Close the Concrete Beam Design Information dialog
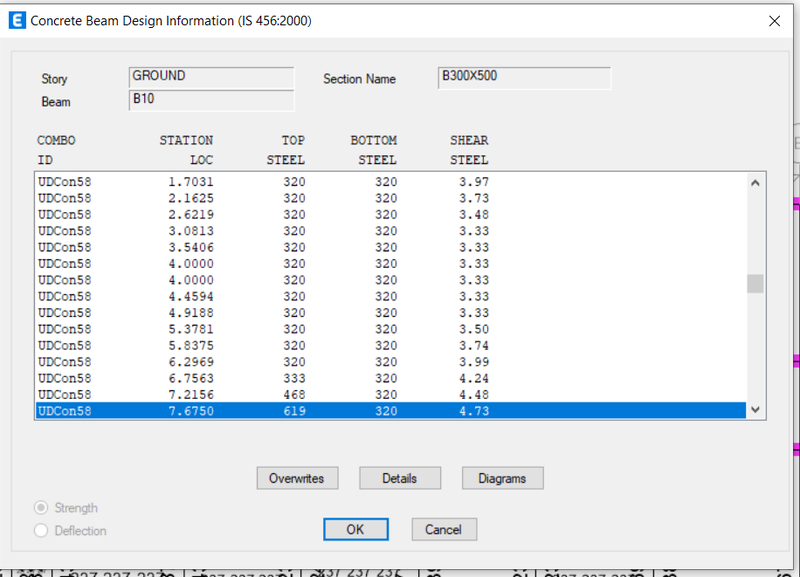This screenshot has width=800, height=577. click(x=775, y=20)
